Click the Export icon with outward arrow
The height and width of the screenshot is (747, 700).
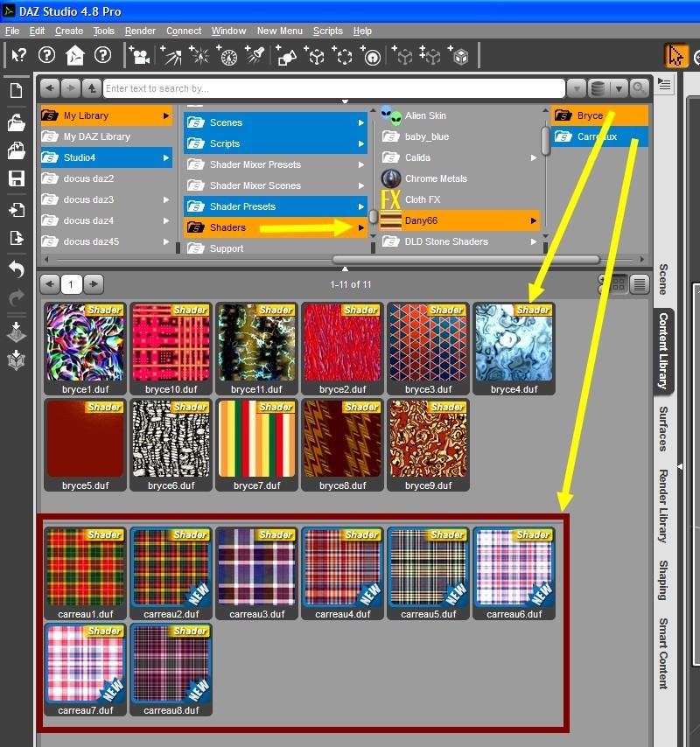[x=17, y=237]
